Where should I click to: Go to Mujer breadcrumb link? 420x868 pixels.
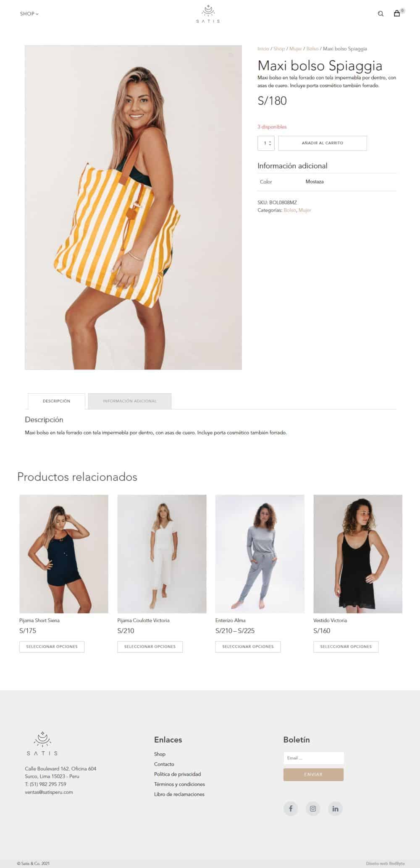click(295, 49)
